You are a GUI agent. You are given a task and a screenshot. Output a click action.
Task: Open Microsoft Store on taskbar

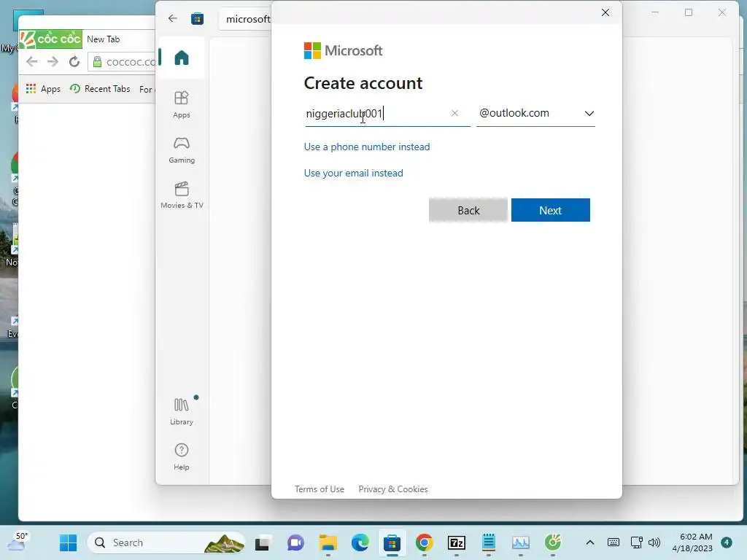392,542
